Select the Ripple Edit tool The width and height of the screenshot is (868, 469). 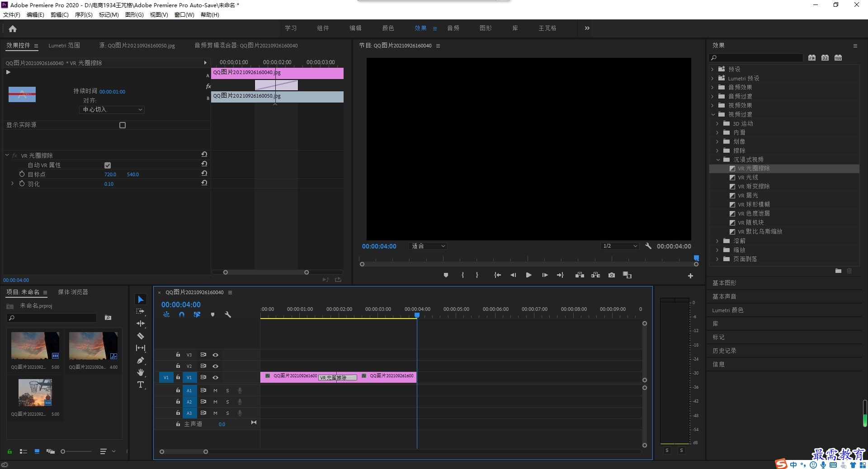pos(141,324)
